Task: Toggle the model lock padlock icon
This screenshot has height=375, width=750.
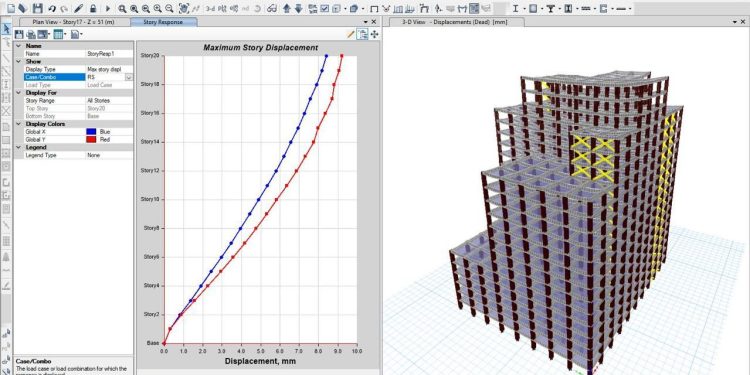Action: (x=93, y=9)
